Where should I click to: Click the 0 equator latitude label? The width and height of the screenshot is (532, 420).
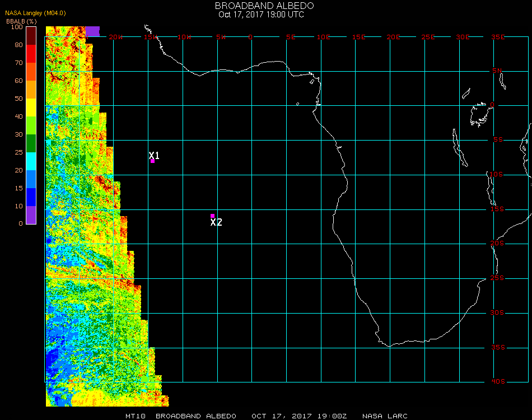pos(492,105)
